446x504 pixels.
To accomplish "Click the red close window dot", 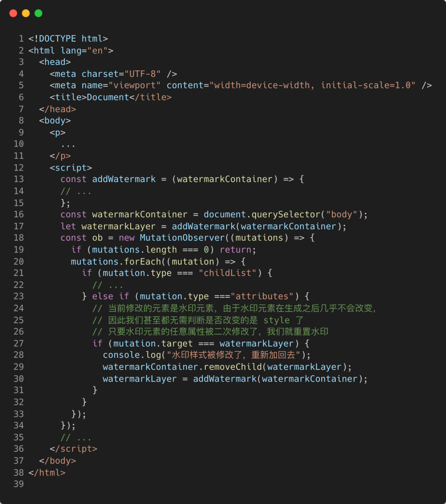I will tap(13, 13).
